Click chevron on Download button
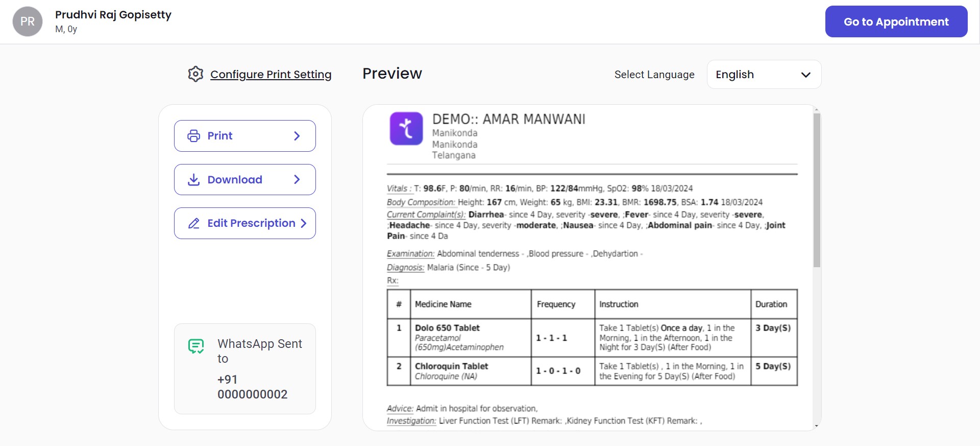The height and width of the screenshot is (446, 980). (x=297, y=180)
